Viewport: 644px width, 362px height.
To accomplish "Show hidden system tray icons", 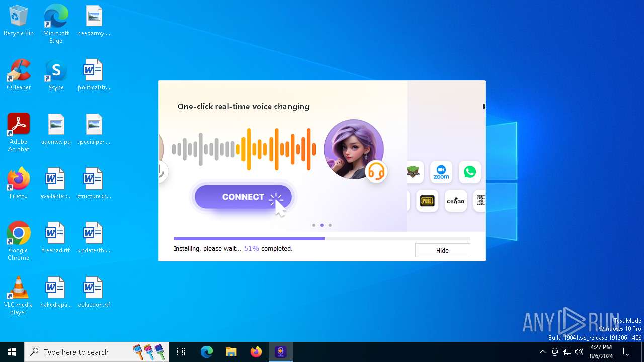I will point(542,352).
